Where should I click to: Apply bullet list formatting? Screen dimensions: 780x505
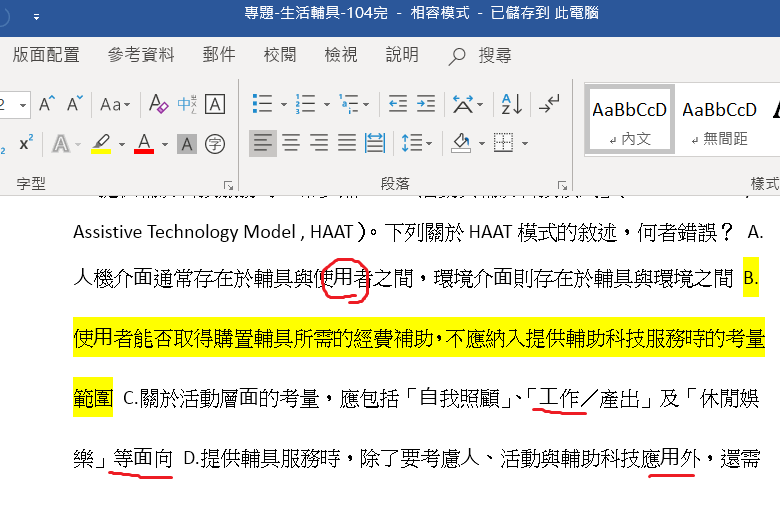coord(262,104)
